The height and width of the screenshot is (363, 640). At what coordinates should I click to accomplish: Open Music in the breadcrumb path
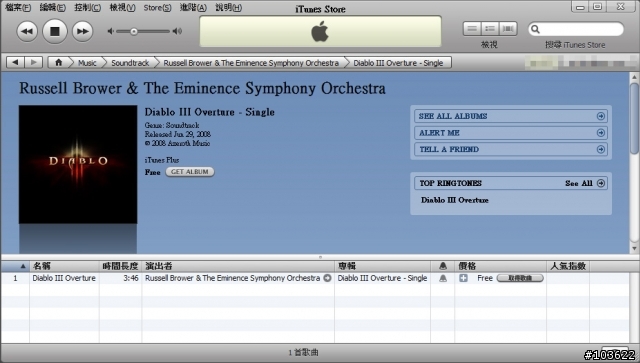[87, 63]
